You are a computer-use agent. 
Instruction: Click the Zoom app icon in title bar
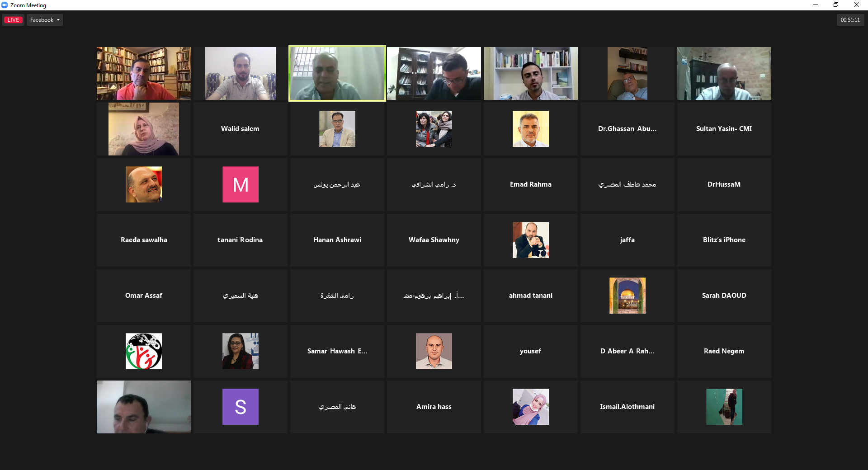click(x=5, y=5)
